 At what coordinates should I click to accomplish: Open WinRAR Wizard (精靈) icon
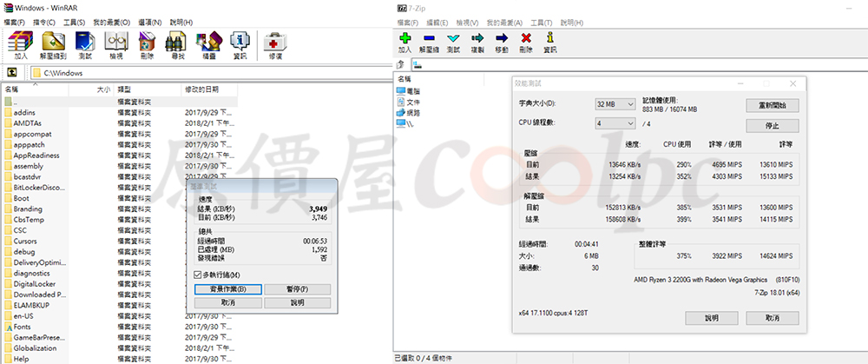(208, 45)
